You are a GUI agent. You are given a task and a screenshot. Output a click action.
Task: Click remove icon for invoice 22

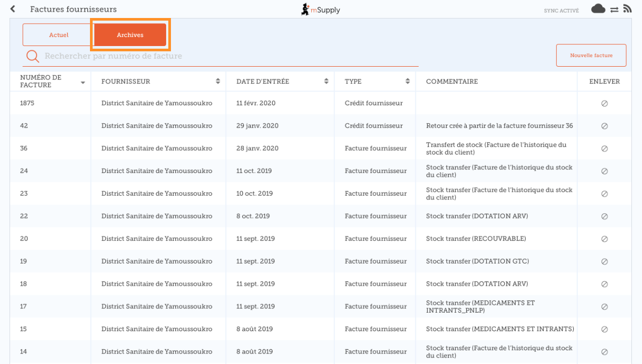tap(604, 216)
